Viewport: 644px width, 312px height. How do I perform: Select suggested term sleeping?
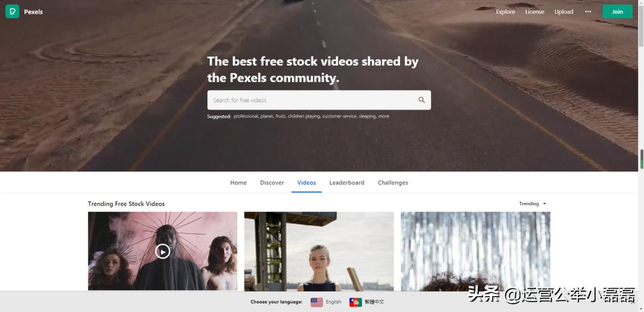point(367,117)
